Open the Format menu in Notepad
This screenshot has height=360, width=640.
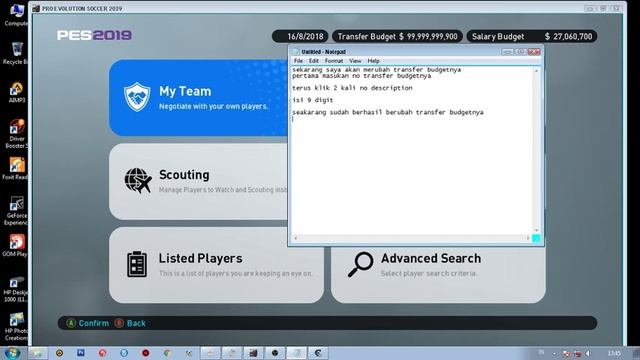tap(334, 61)
